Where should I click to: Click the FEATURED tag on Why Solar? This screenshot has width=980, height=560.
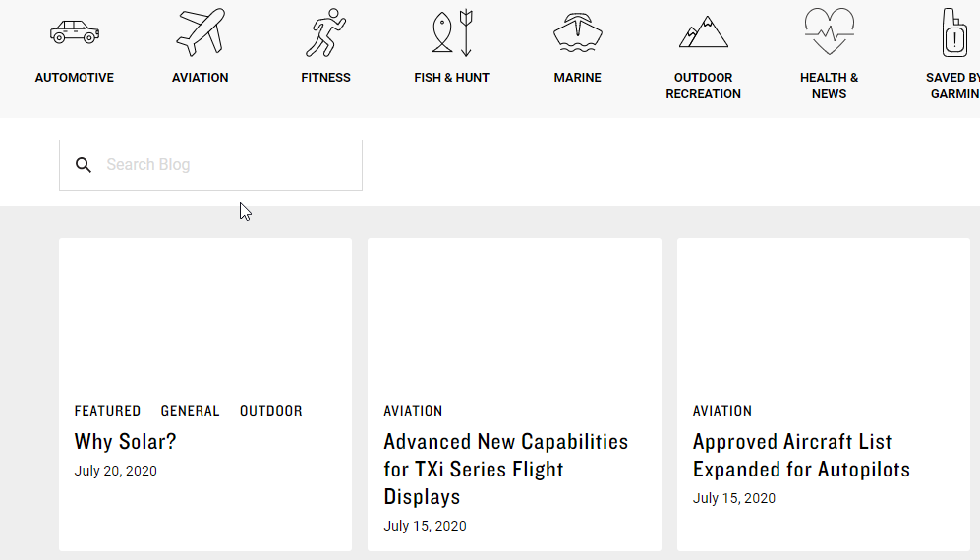pos(107,411)
